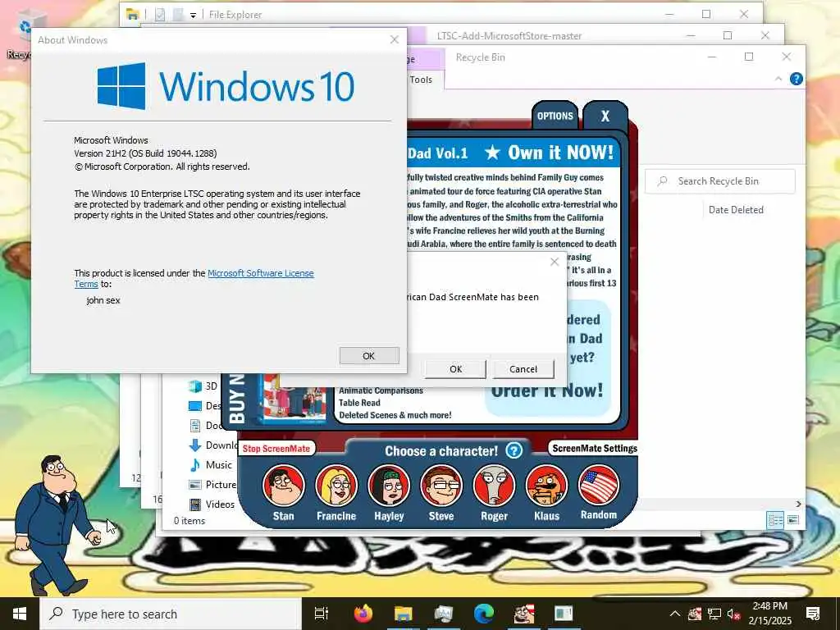Viewport: 840px width, 630px height.
Task: Choose the Klaus character icon
Action: pos(546,486)
